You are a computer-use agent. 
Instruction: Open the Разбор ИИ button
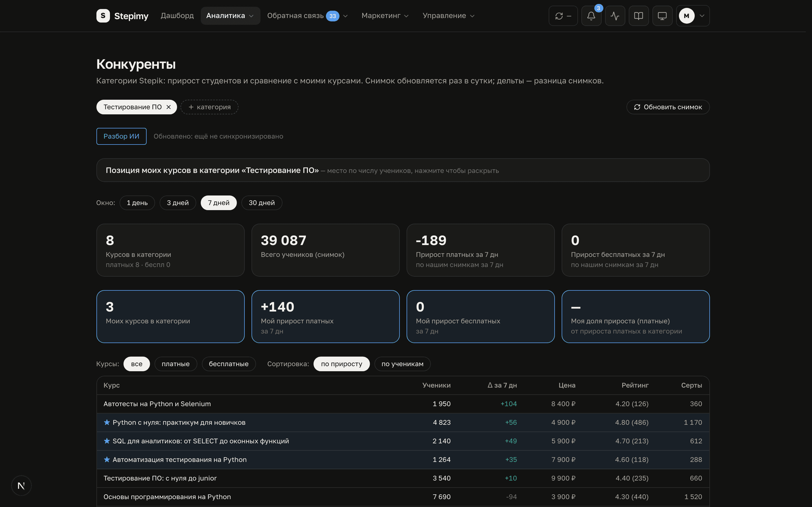[121, 136]
